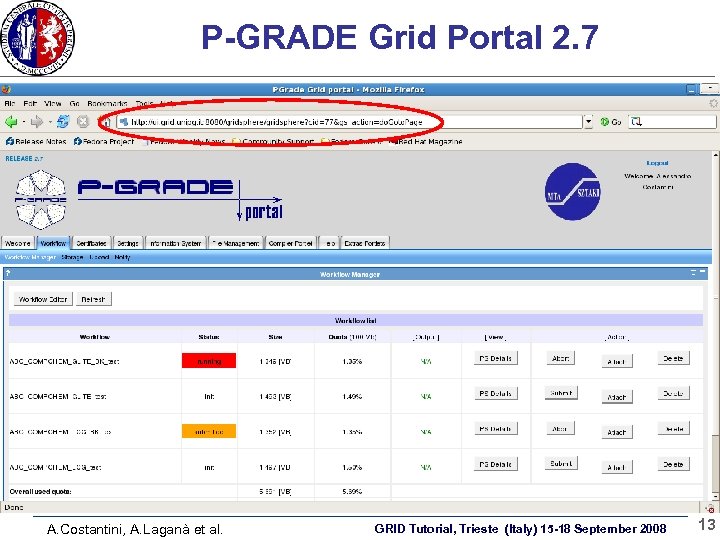The width and height of the screenshot is (720, 540).
Task: Click the Firefox icon in title bar
Action: [6, 90]
